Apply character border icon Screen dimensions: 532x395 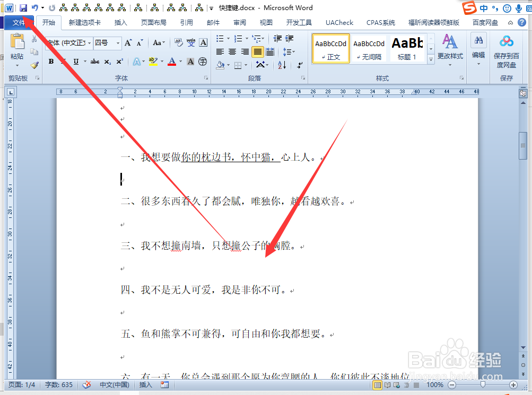[x=203, y=42]
